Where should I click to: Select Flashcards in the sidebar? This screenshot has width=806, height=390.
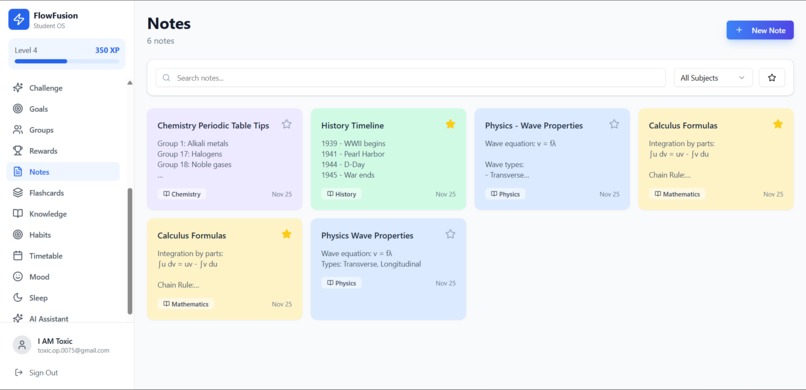[63, 193]
